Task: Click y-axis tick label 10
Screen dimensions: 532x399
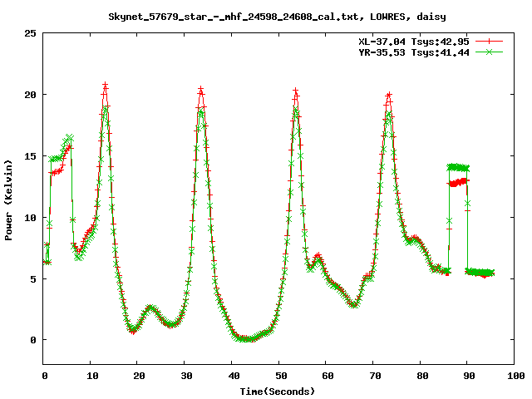Action: point(30,218)
